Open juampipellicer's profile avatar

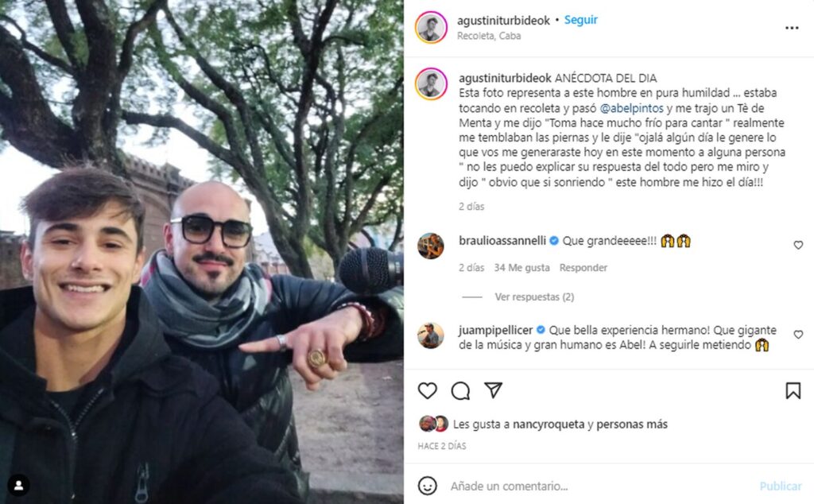pos(431,335)
